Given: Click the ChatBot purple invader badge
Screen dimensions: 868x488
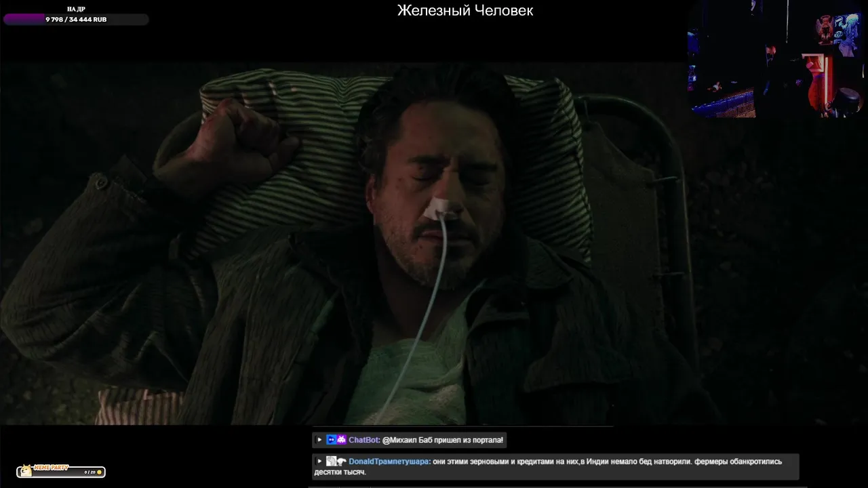Looking at the screenshot, I should click(342, 440).
